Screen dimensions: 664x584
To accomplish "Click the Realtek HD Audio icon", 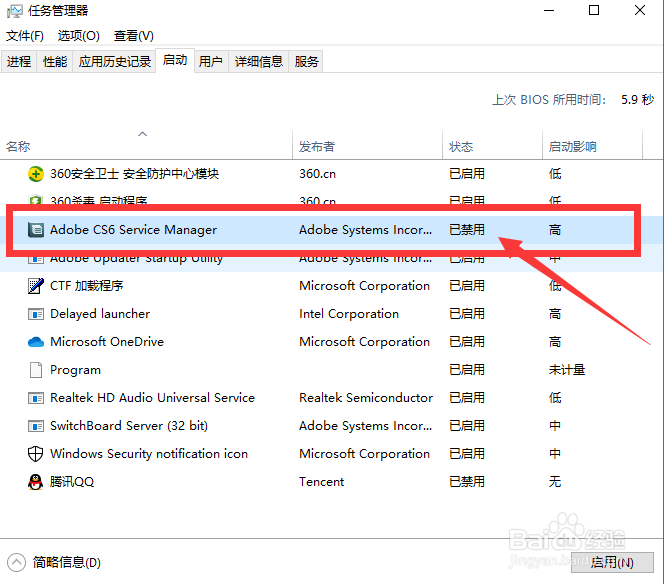I will click(x=36, y=398).
